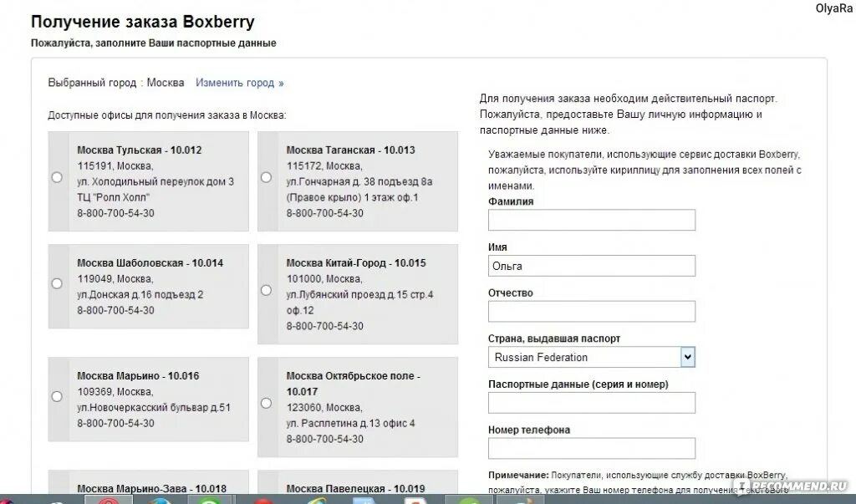Click the 'Москва Китай-Город - 10.015' office title

pos(356,263)
